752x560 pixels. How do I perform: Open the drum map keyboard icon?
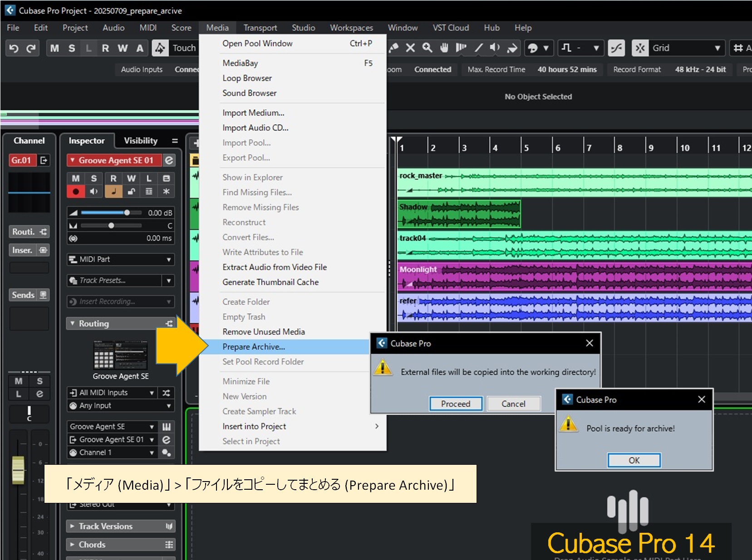167,427
